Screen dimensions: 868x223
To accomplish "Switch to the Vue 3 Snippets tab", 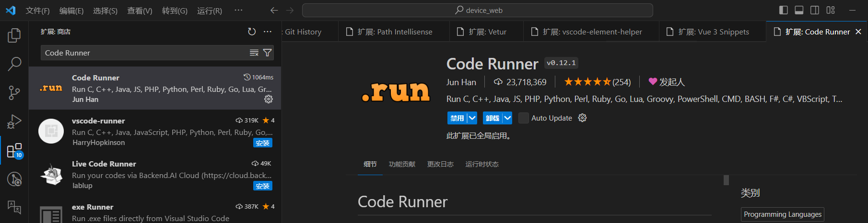I will 713,32.
